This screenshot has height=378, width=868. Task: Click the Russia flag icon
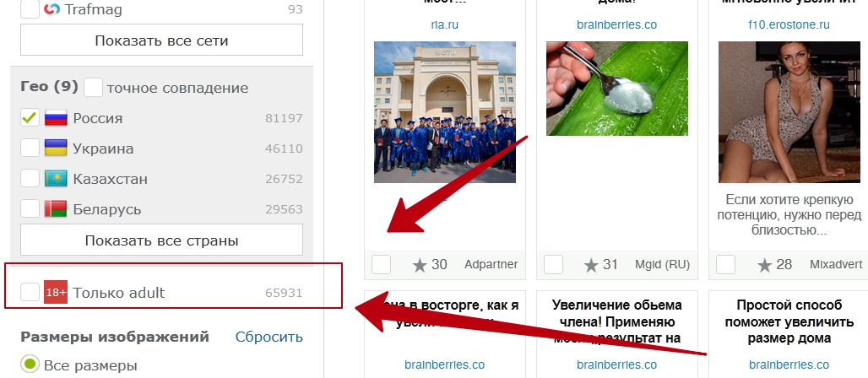[56, 118]
